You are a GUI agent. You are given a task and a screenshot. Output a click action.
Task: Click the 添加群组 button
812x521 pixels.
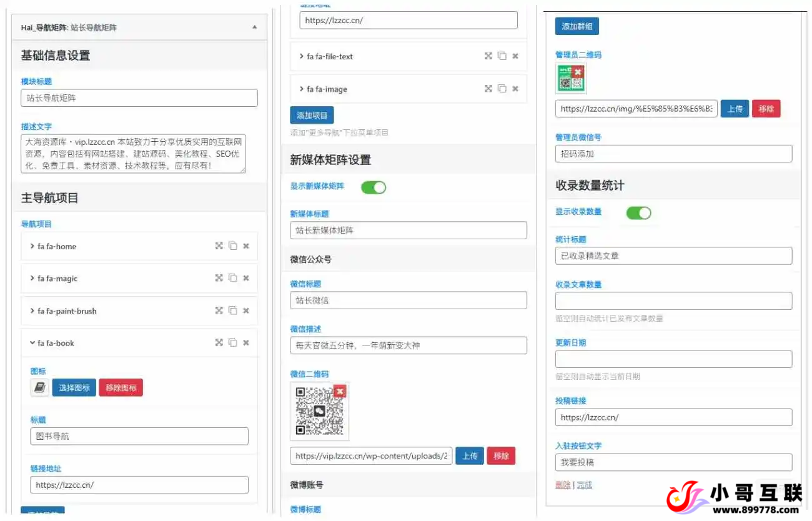click(577, 26)
